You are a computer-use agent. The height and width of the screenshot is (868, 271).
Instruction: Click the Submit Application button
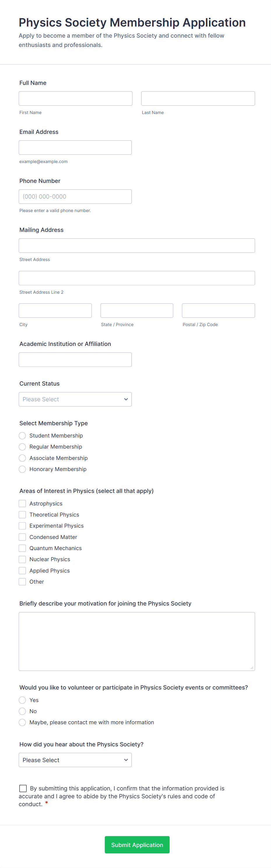click(x=137, y=845)
